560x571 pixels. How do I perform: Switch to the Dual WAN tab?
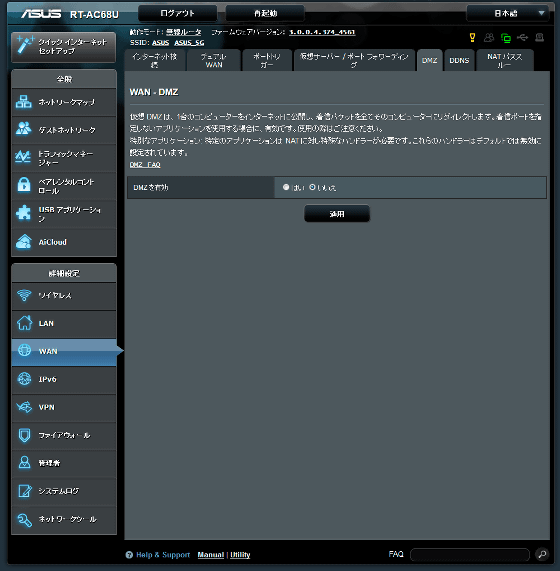click(x=214, y=60)
